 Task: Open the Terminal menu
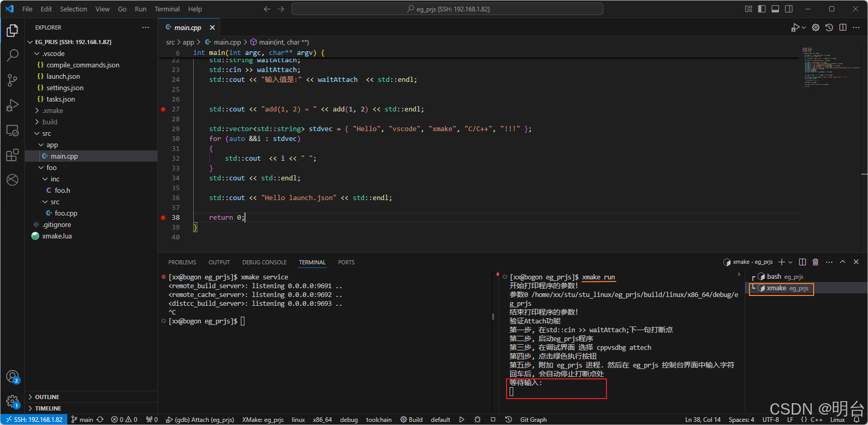tap(167, 9)
